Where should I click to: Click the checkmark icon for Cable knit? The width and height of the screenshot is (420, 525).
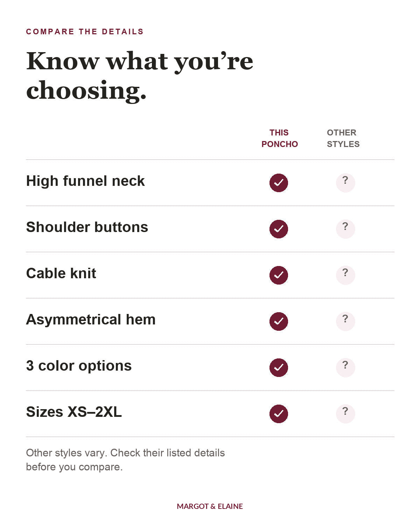pyautogui.click(x=279, y=275)
